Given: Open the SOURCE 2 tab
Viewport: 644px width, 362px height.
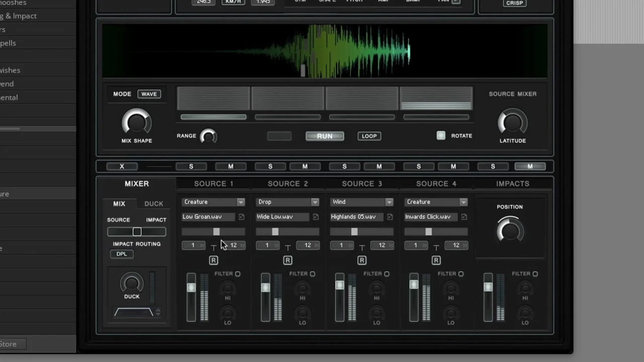Looking at the screenshot, I should [x=288, y=184].
